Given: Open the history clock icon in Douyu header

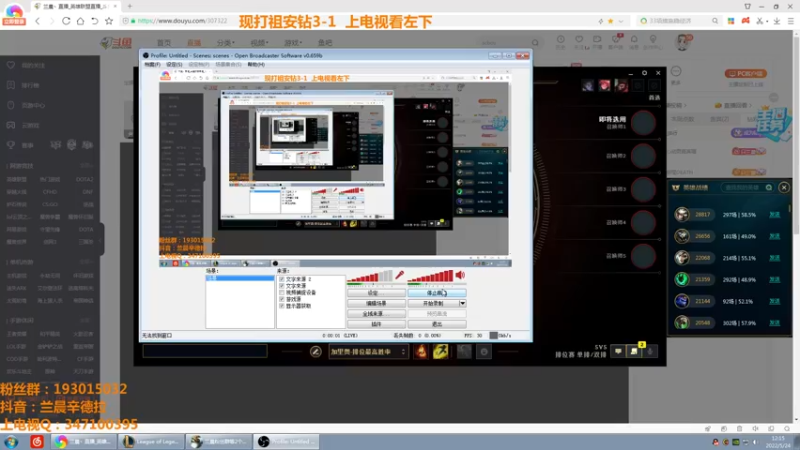Looking at the screenshot, I should point(561,39).
